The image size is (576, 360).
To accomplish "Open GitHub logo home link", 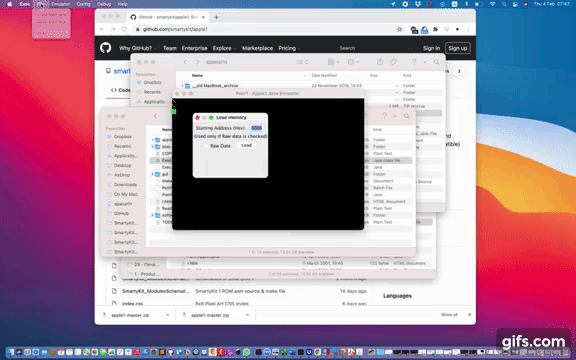I will 105,48.
